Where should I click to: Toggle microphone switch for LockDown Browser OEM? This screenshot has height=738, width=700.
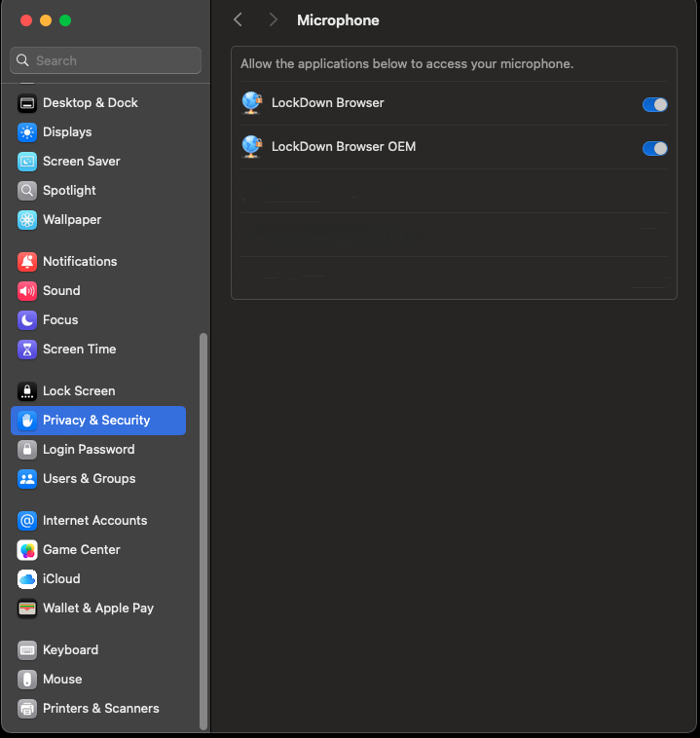click(x=655, y=148)
